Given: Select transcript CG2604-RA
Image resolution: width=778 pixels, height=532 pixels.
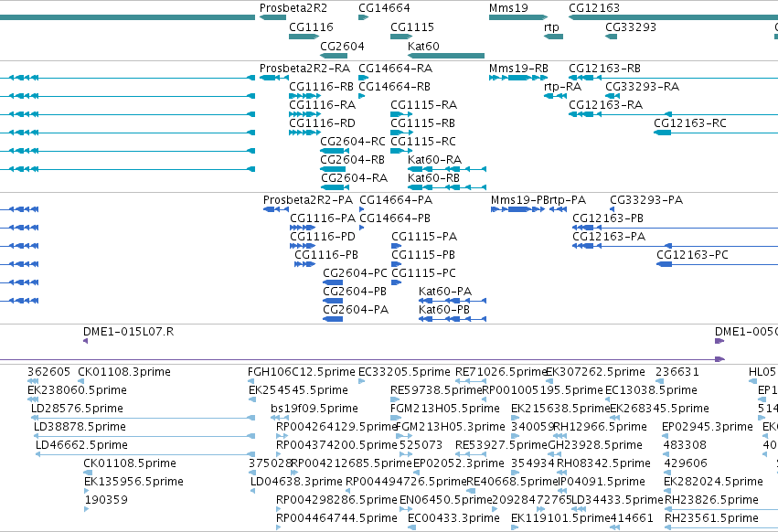Looking at the screenshot, I should 355,178.
